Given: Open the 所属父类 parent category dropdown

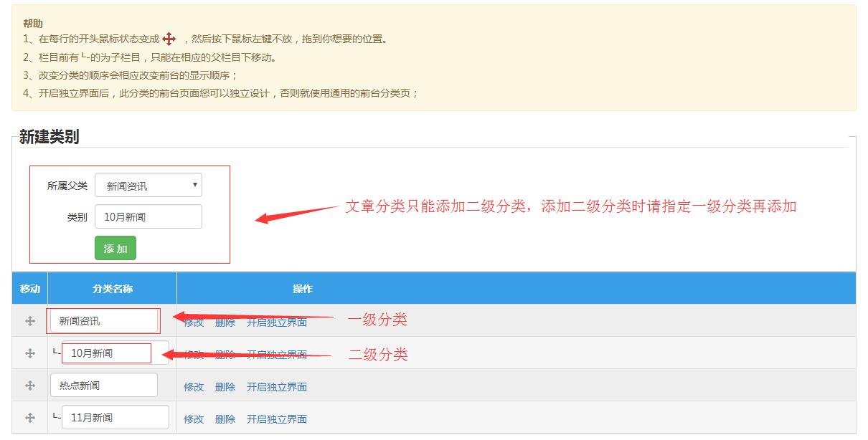Looking at the screenshot, I should click(148, 186).
